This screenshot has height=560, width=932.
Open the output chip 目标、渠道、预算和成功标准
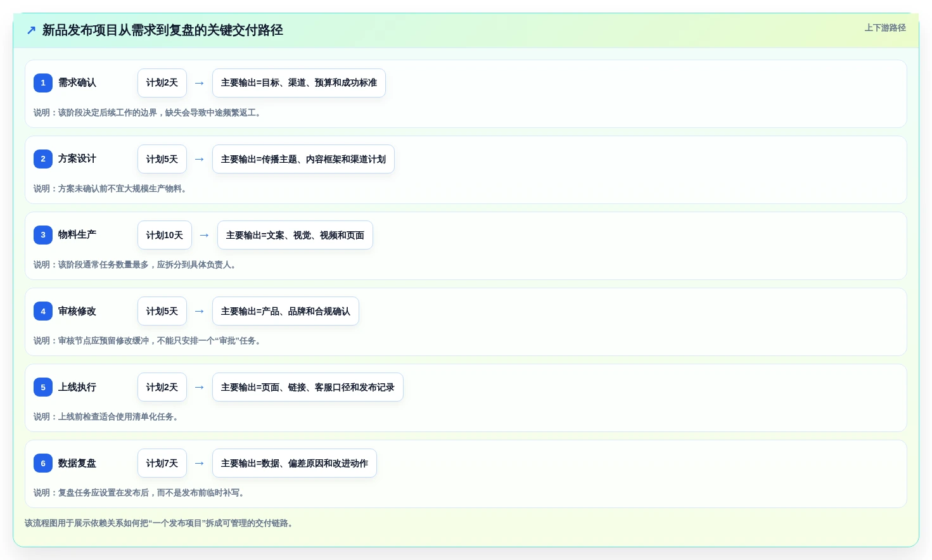coord(299,83)
